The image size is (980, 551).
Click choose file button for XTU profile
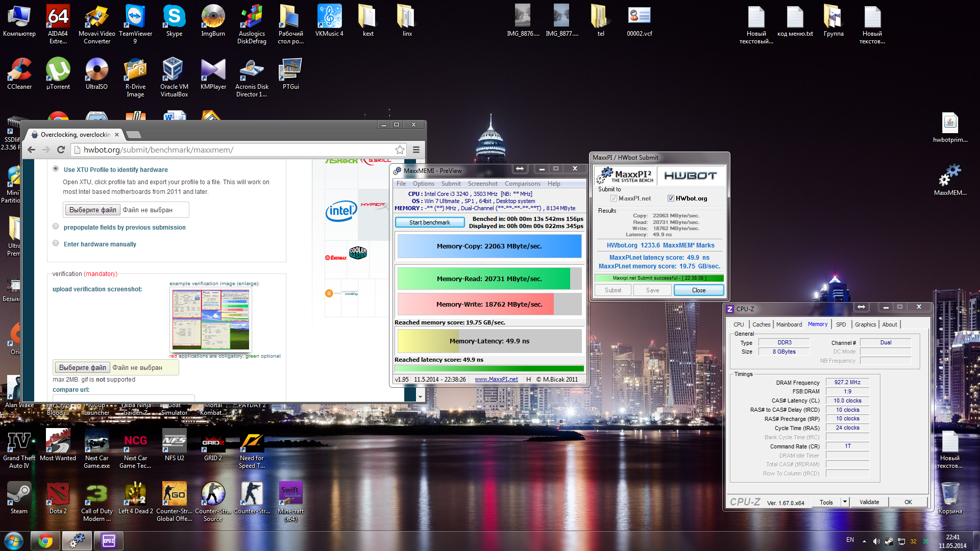click(93, 210)
